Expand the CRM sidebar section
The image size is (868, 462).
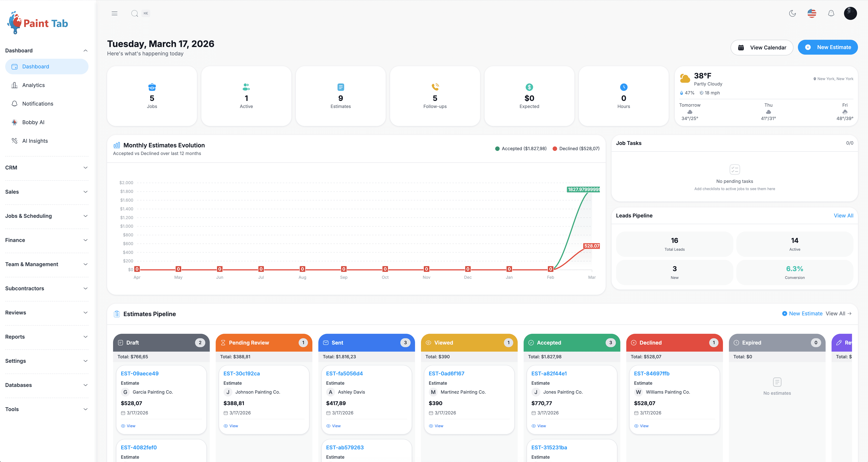point(46,168)
